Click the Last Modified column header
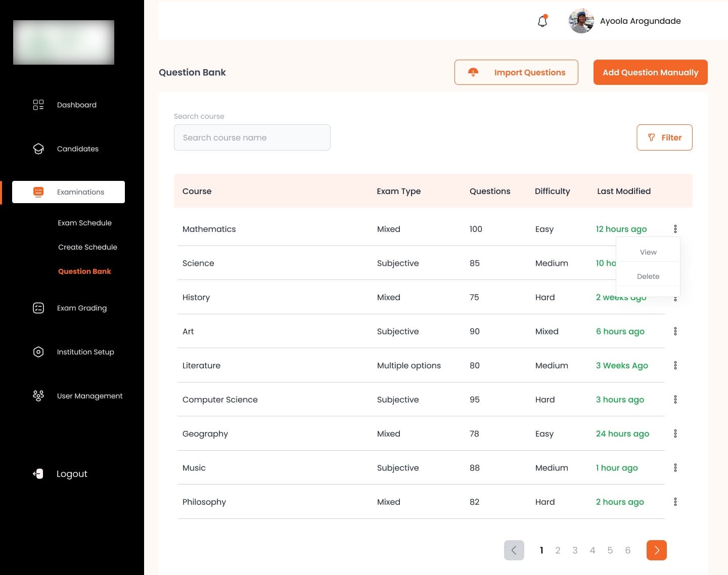728x575 pixels. pyautogui.click(x=624, y=191)
